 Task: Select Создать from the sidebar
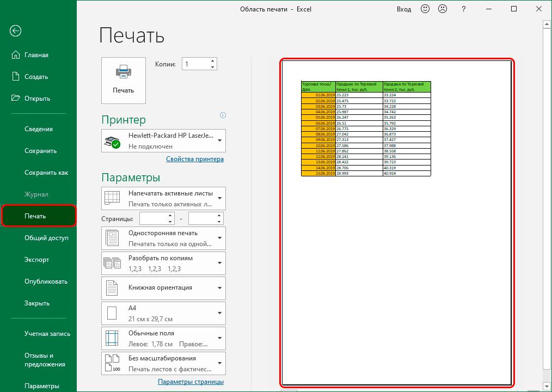[x=36, y=77]
